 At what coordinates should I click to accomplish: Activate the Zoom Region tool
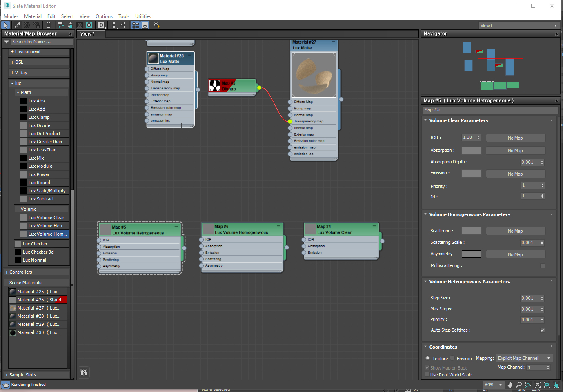click(x=528, y=385)
